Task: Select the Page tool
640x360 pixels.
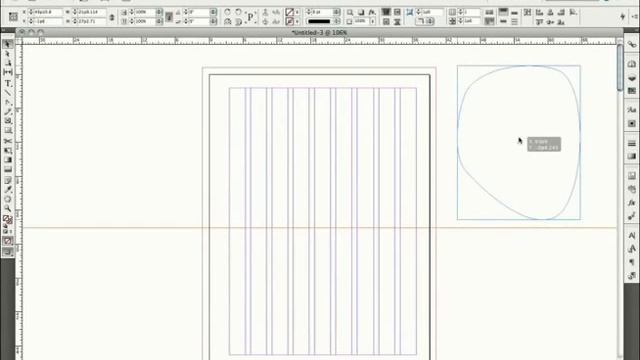Action: pos(7,63)
